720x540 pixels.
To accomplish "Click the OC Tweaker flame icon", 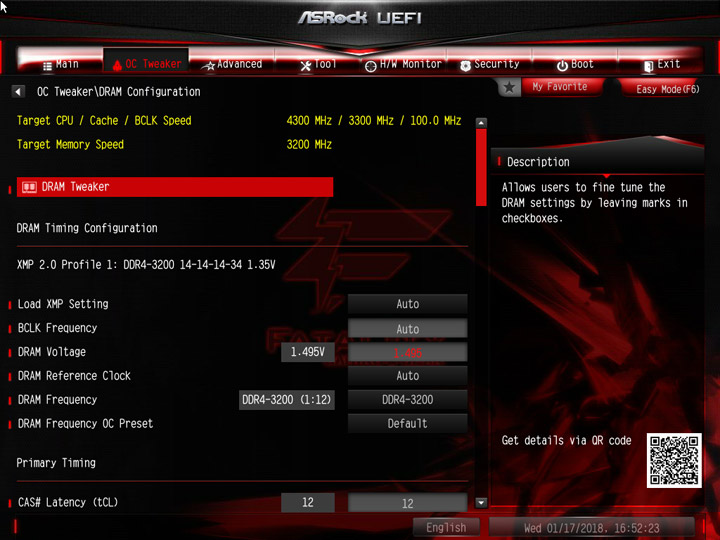I will point(117,65).
